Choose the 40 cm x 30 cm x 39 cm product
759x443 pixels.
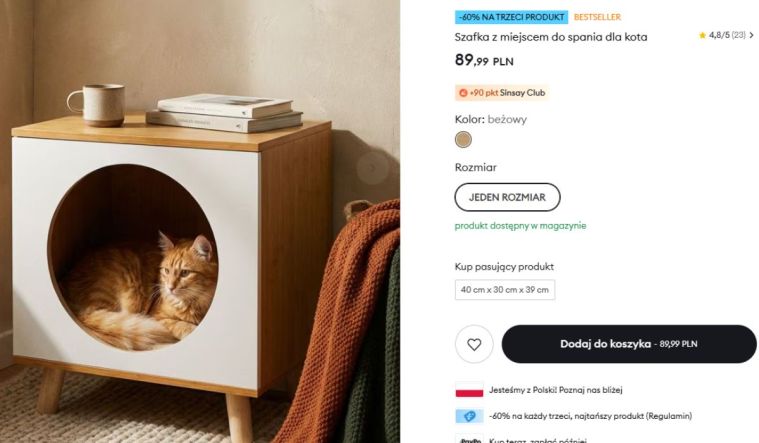(505, 290)
